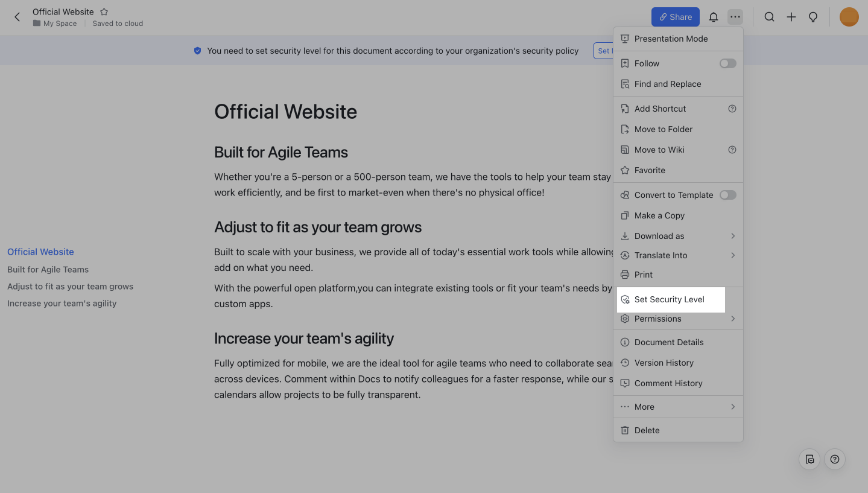Click the three-dots more options icon
This screenshot has width=868, height=493.
click(x=735, y=17)
